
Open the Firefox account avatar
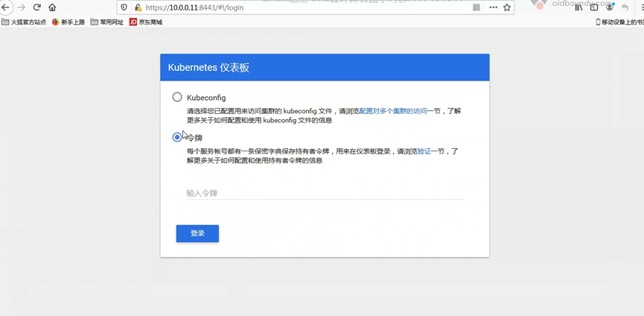click(610, 7)
